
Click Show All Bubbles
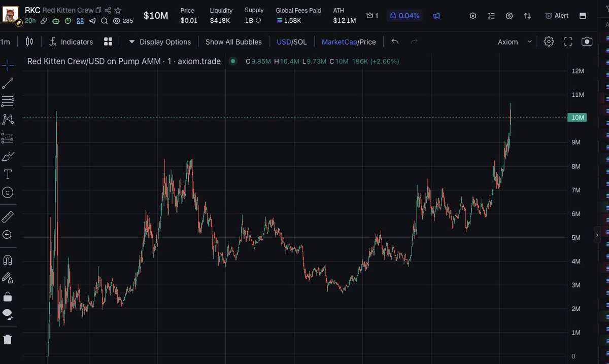(233, 42)
